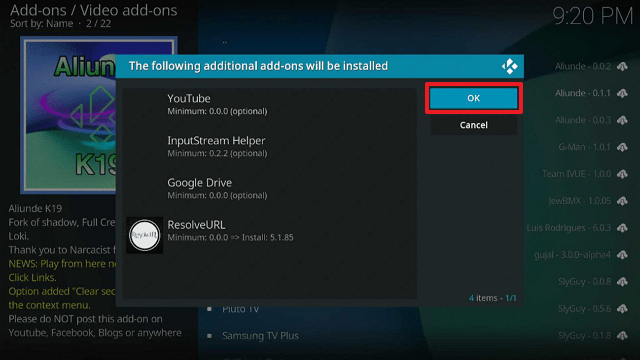Click cloud icon for Team IVUE 1.0.0
The height and width of the screenshot is (360, 640).
click(622, 174)
